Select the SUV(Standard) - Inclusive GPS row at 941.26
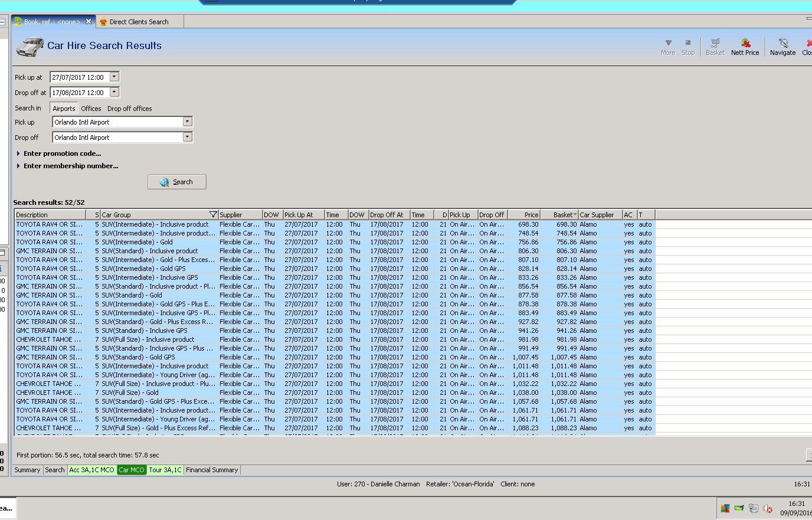This screenshot has height=520, width=812. click(x=335, y=331)
